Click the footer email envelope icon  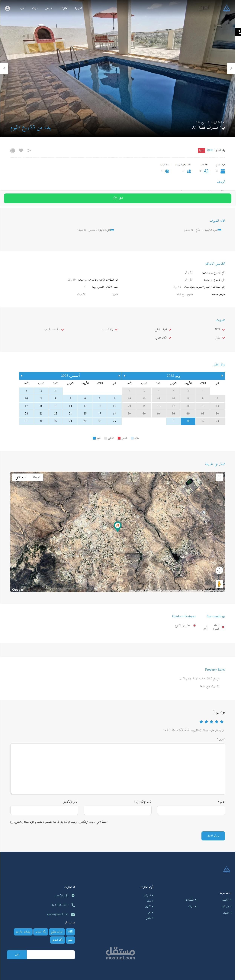73,914
